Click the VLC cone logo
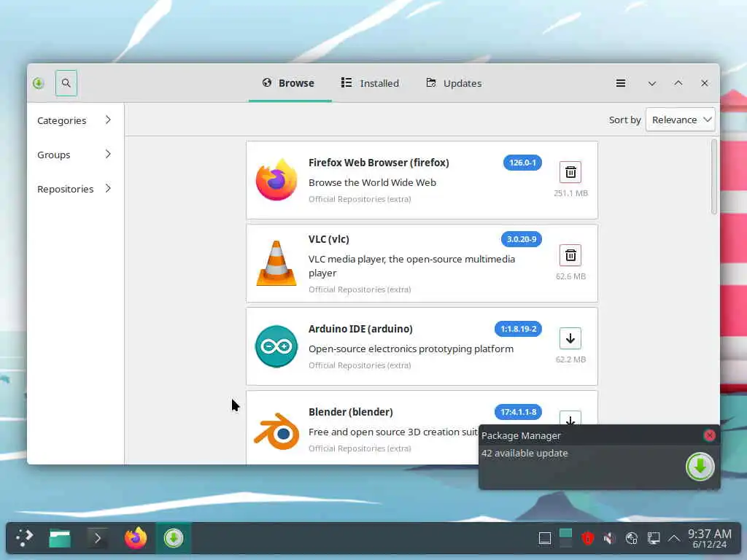747x560 pixels. (x=276, y=263)
